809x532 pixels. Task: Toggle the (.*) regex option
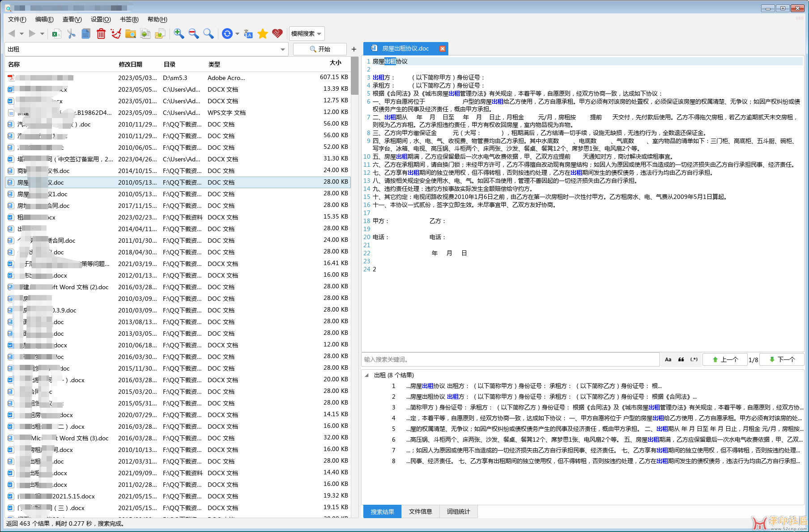[x=694, y=359]
